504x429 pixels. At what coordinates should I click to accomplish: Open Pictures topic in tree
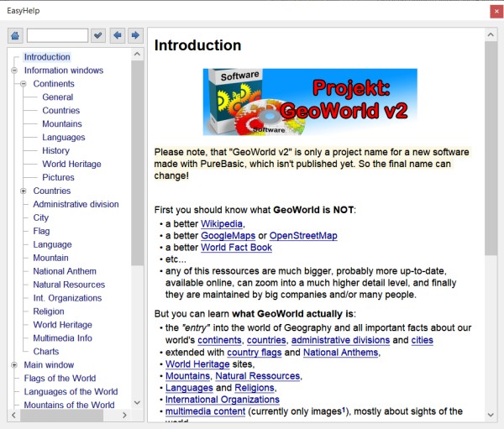tap(58, 177)
